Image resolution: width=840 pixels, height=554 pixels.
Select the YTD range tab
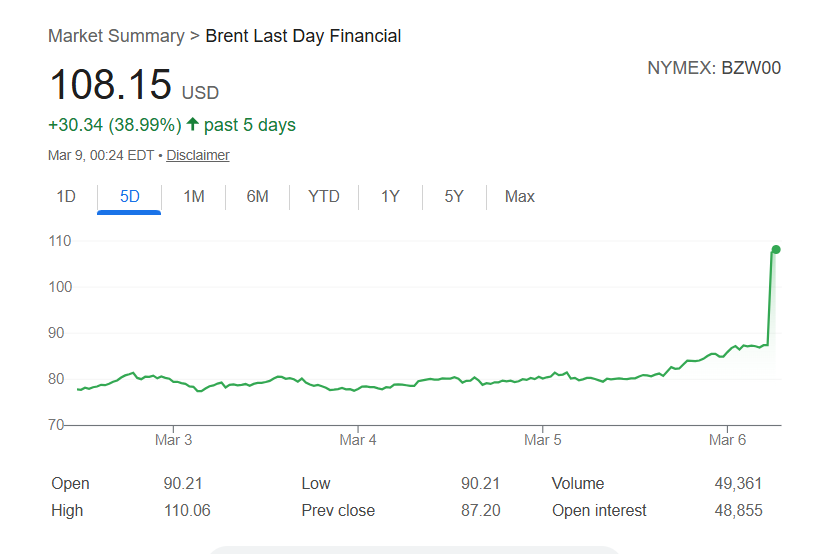[324, 196]
